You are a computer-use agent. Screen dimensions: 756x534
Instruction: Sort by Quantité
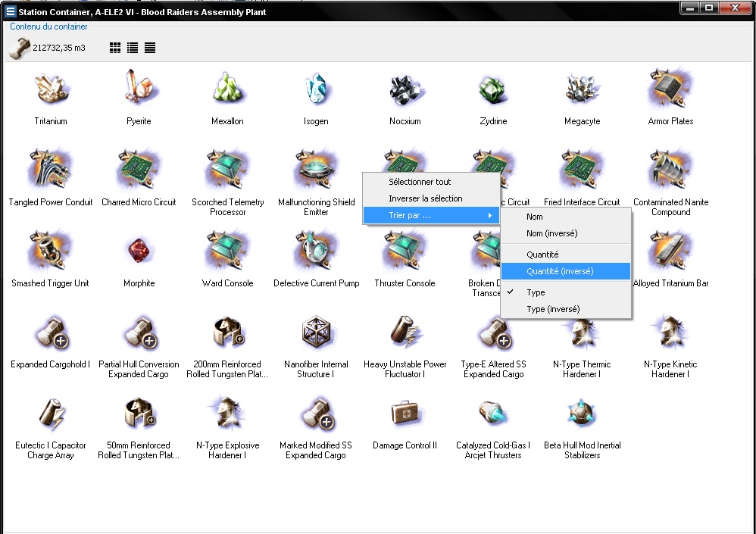coord(566,255)
